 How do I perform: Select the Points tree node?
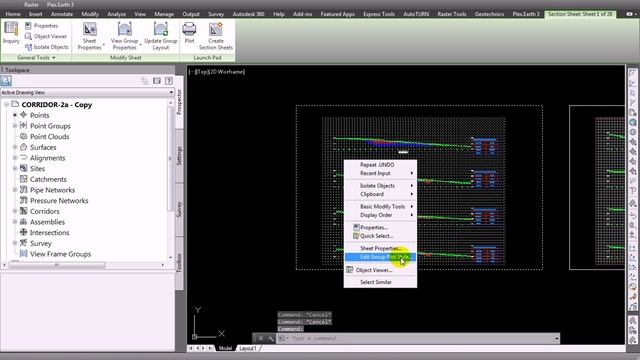click(x=39, y=116)
